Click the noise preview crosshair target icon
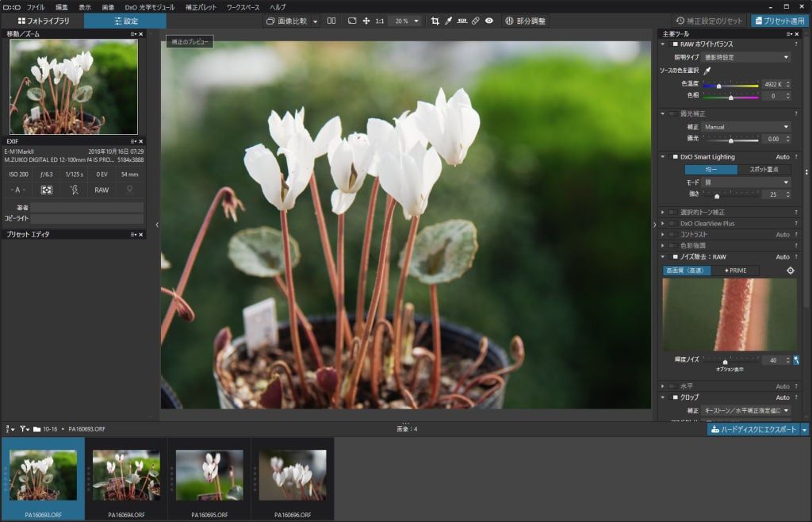This screenshot has height=522, width=812. tap(790, 271)
